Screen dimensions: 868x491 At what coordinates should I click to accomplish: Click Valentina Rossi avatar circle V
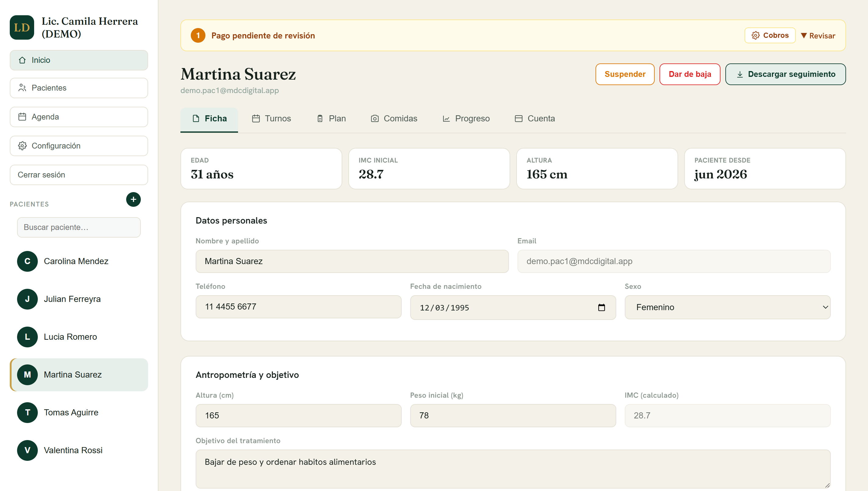point(27,450)
